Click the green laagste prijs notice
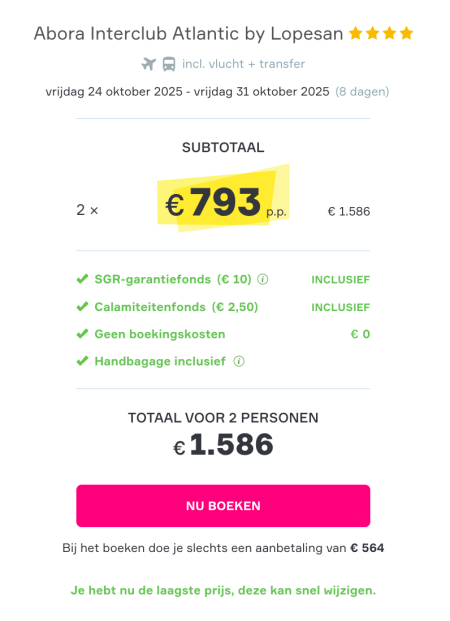The image size is (450, 621). pos(223,591)
